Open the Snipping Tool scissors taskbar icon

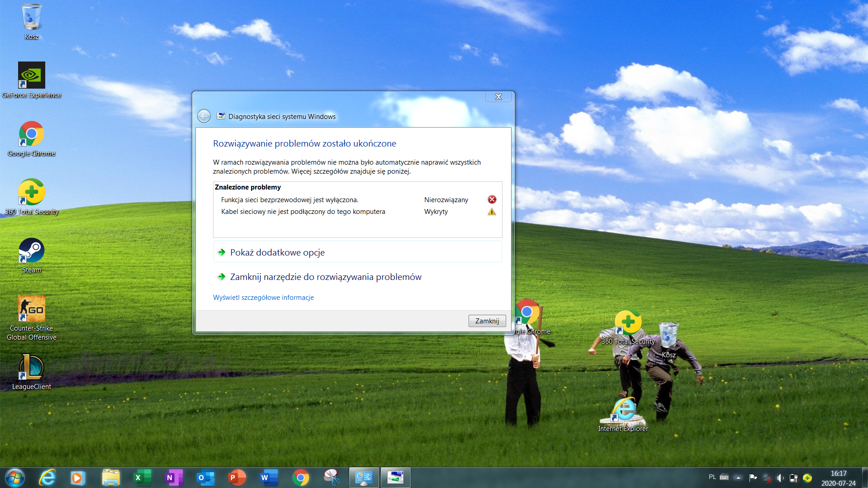point(332,478)
